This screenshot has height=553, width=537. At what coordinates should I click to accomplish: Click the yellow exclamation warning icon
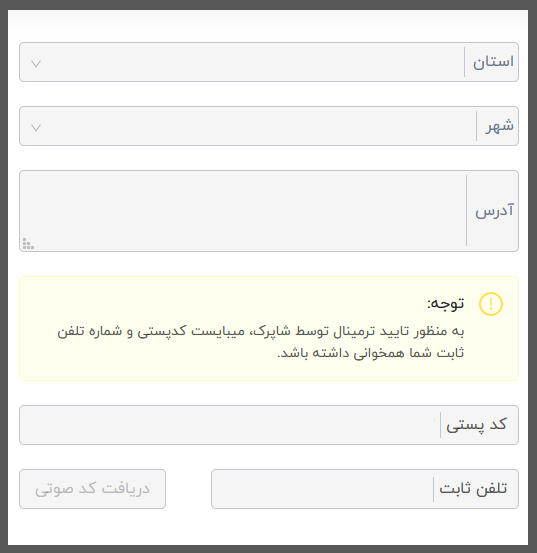point(490,304)
